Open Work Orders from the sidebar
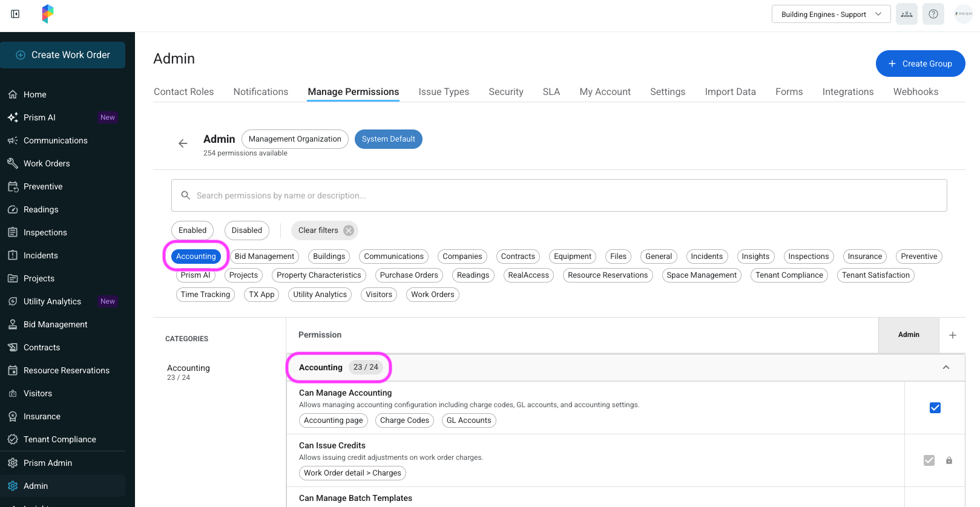 (47, 163)
